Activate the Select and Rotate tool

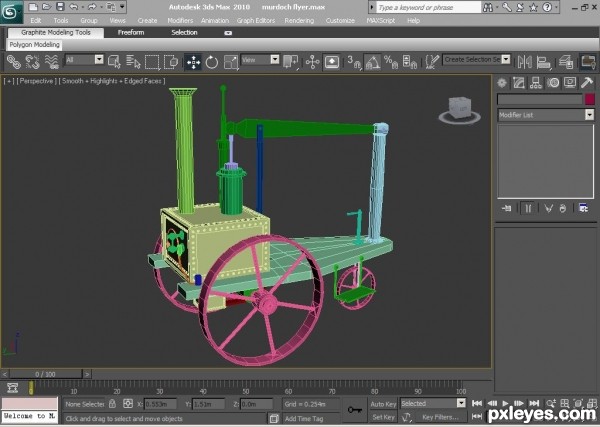(212, 62)
